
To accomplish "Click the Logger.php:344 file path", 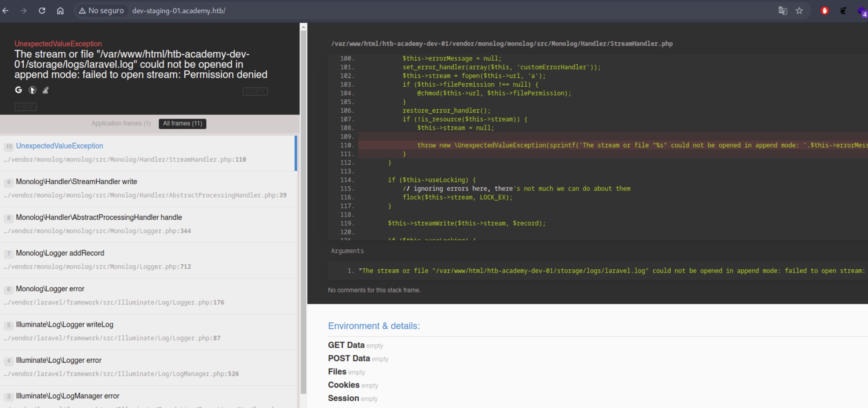I will point(97,231).
